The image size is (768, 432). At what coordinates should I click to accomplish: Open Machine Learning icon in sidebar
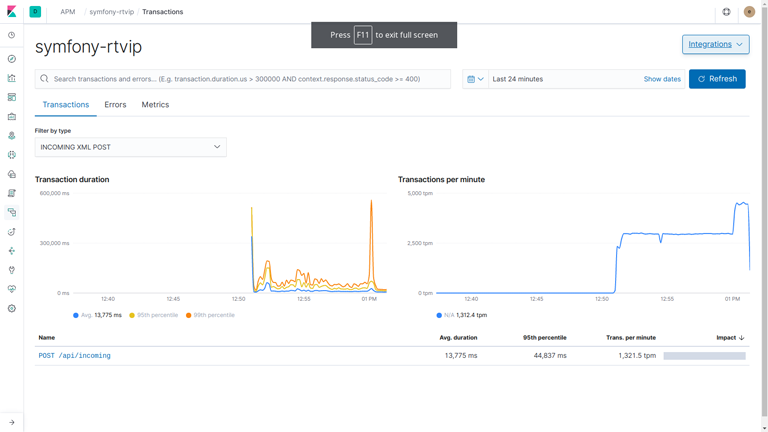pos(12,155)
